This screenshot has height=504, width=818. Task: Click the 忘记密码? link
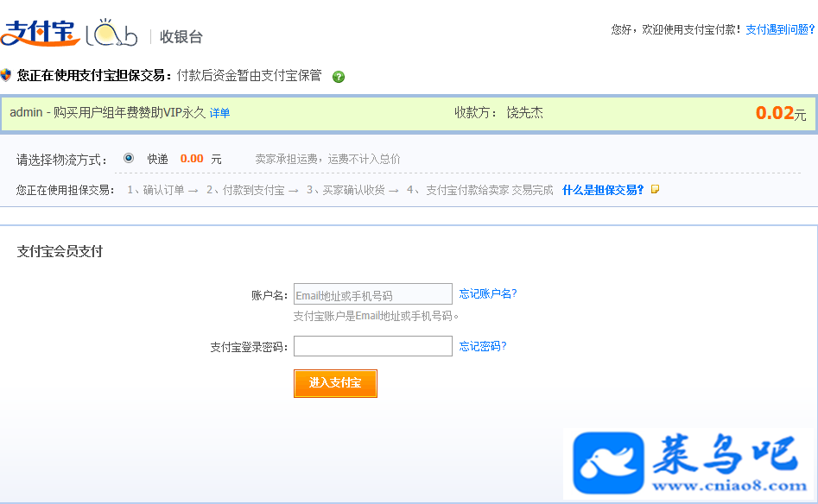click(x=483, y=346)
